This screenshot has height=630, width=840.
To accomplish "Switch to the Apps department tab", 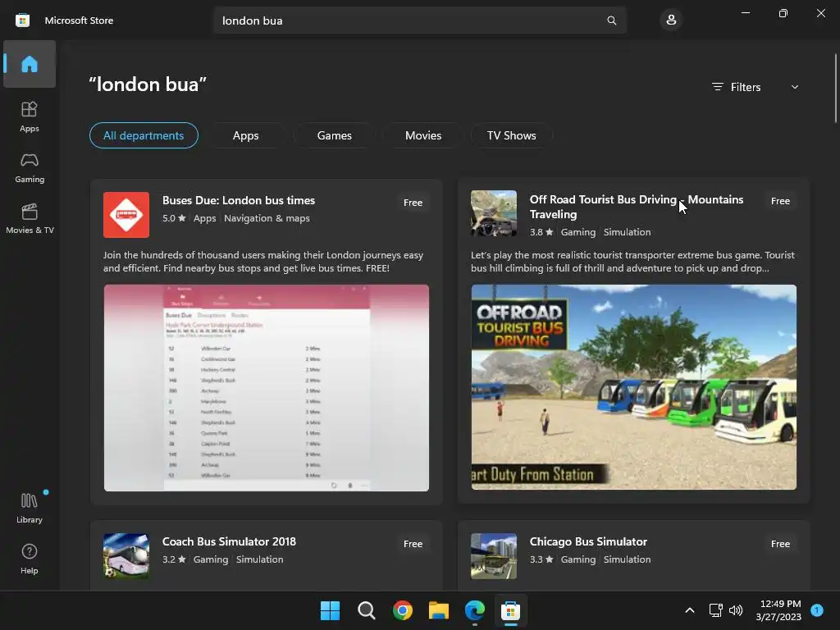I will 246,135.
